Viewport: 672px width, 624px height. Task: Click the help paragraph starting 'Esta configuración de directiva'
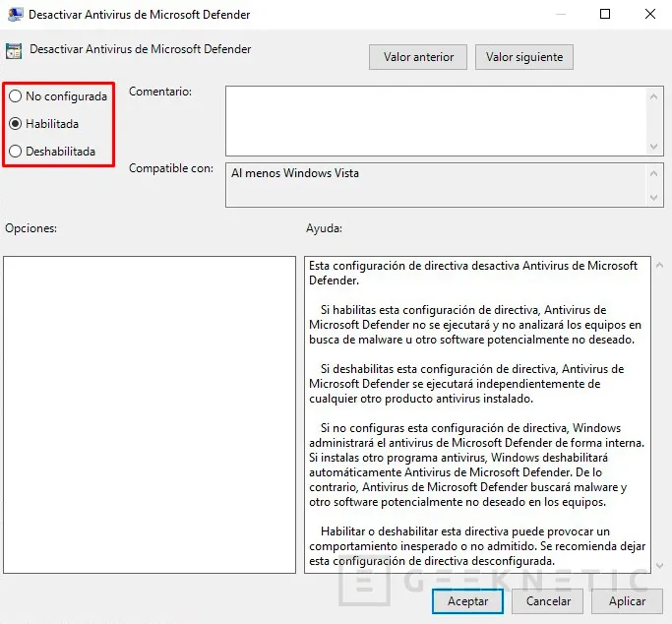point(473,273)
